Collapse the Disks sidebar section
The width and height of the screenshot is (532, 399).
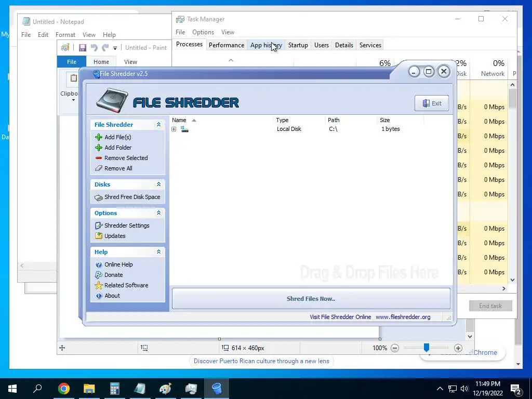[x=158, y=184]
